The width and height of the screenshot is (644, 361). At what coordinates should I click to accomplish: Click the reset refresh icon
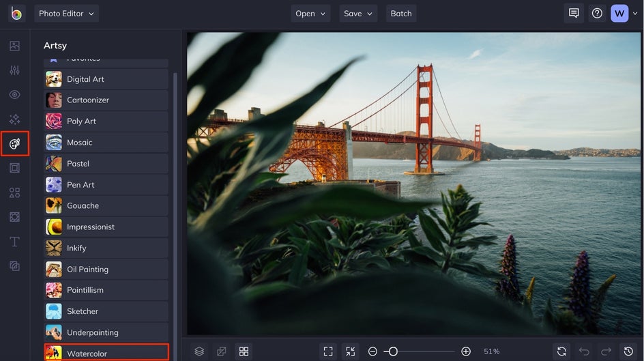pyautogui.click(x=562, y=351)
